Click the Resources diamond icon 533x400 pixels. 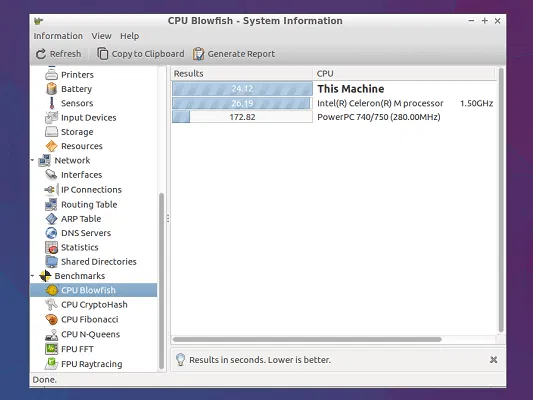tap(51, 146)
